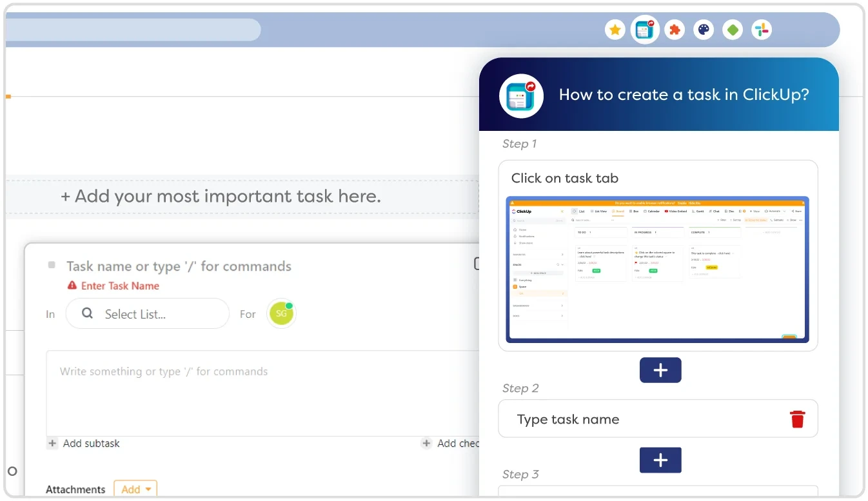Click the guide logo in the panel header
Viewport: 868px width, 501px height.
pyautogui.click(x=521, y=96)
